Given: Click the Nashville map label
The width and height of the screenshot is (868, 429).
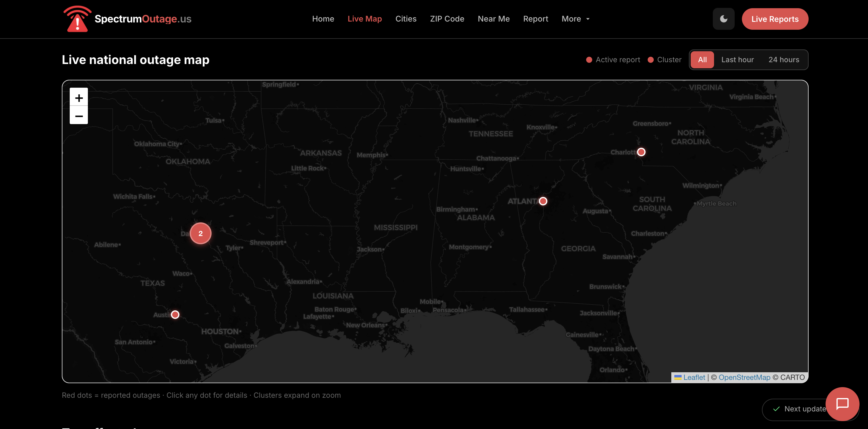Looking at the screenshot, I should pyautogui.click(x=462, y=120).
